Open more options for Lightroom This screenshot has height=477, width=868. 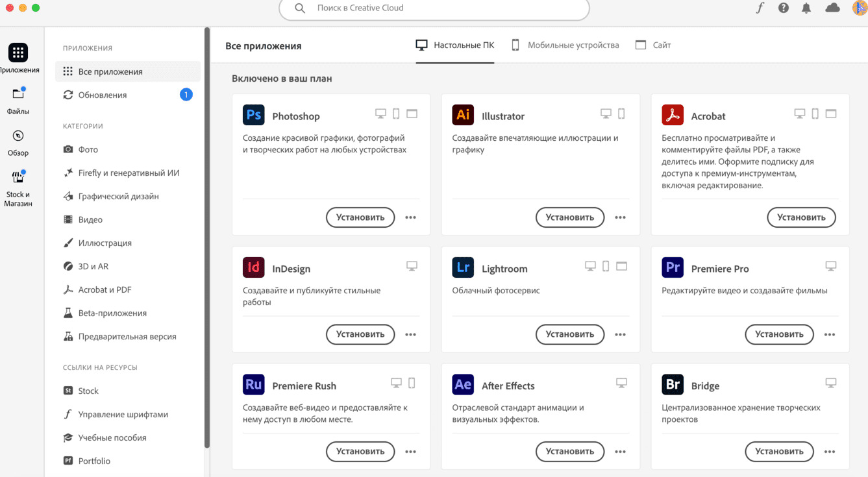pos(620,334)
